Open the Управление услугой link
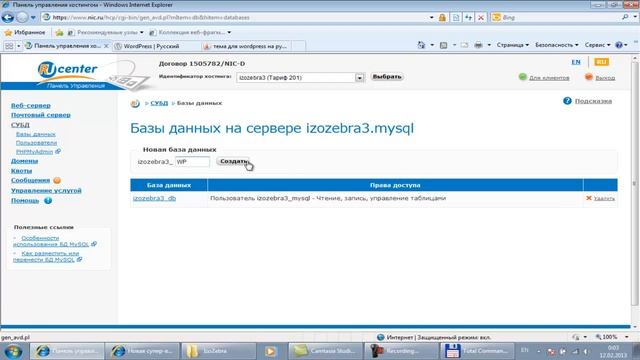The height and width of the screenshot is (360, 640). (x=46, y=191)
